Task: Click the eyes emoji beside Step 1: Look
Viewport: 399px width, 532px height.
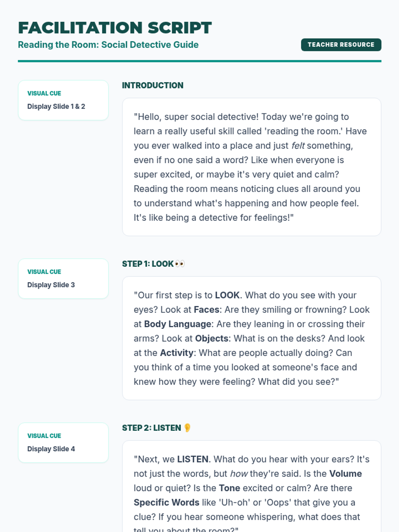Action: pyautogui.click(x=180, y=264)
